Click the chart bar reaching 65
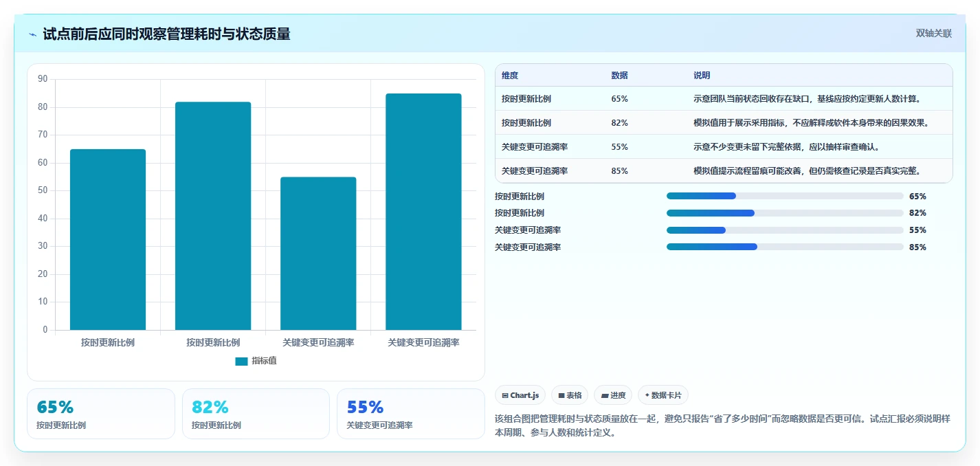The image size is (980, 466). pos(108,239)
